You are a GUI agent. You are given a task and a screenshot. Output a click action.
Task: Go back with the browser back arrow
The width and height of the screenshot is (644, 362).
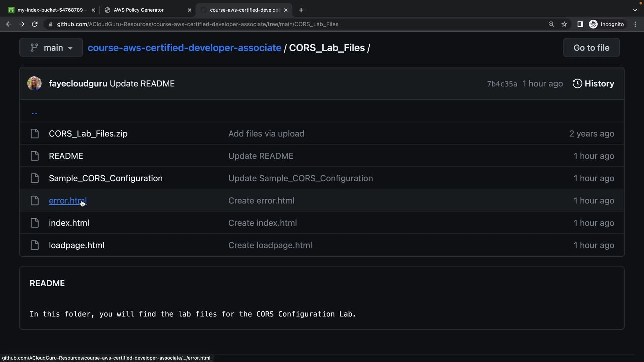click(x=9, y=24)
